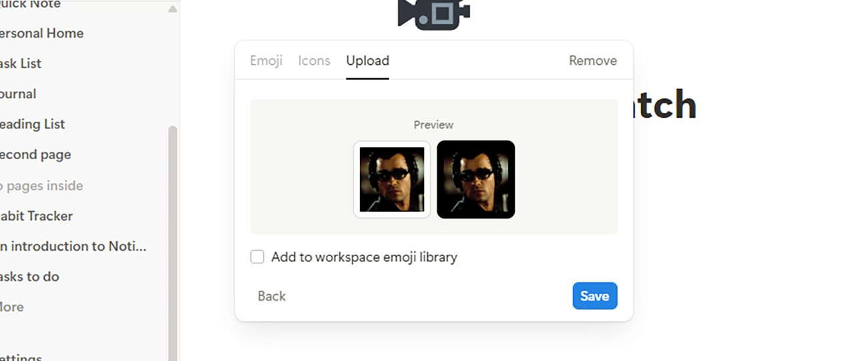Viewport: 868px width, 361px height.
Task: Click Remove to delete the page icon
Action: [x=593, y=61]
